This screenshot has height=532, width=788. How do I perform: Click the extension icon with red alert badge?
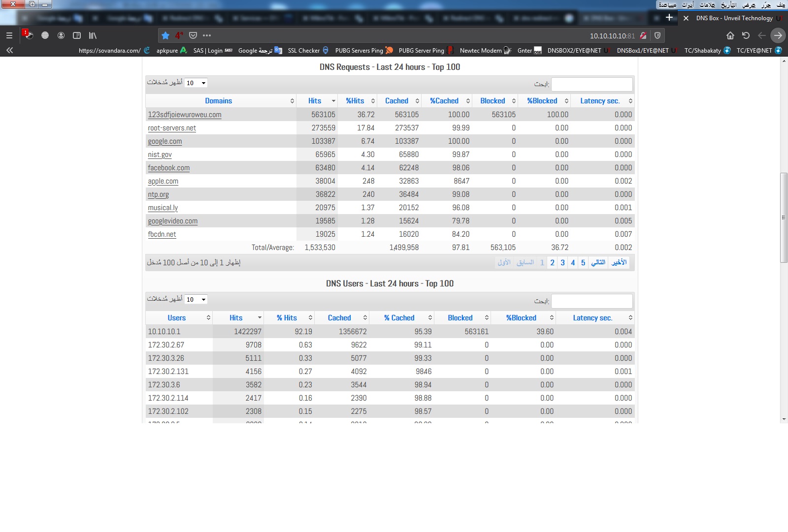pos(28,35)
